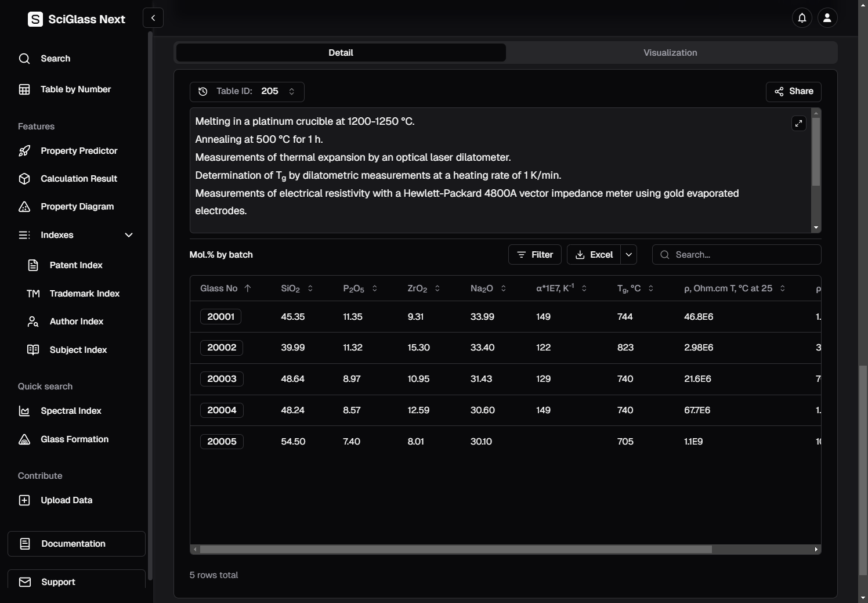Open the user profile icon

point(827,18)
